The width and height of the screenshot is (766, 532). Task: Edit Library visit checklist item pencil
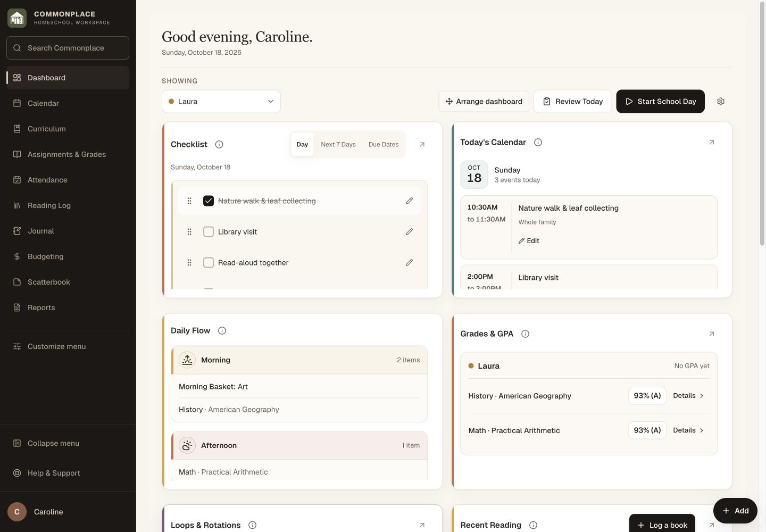(409, 231)
